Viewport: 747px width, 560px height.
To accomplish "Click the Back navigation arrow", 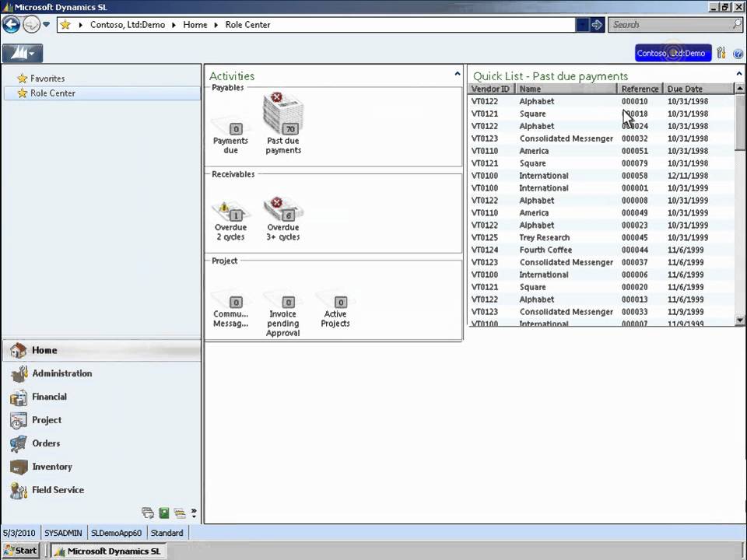I will coord(12,24).
